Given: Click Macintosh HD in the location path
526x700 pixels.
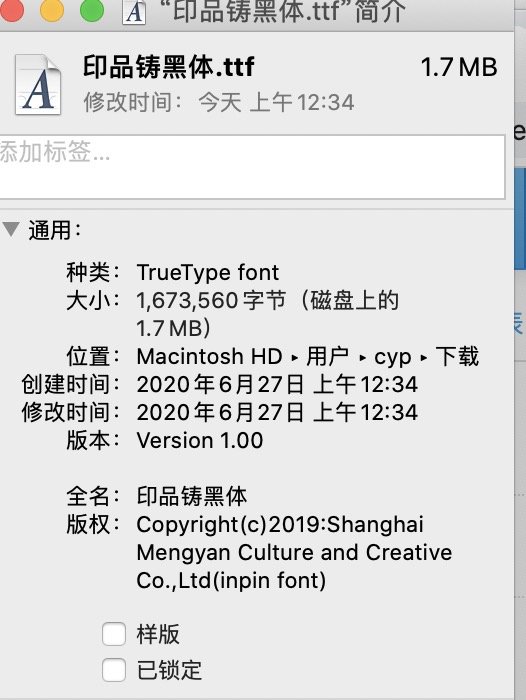Looking at the screenshot, I should pyautogui.click(x=209, y=356).
